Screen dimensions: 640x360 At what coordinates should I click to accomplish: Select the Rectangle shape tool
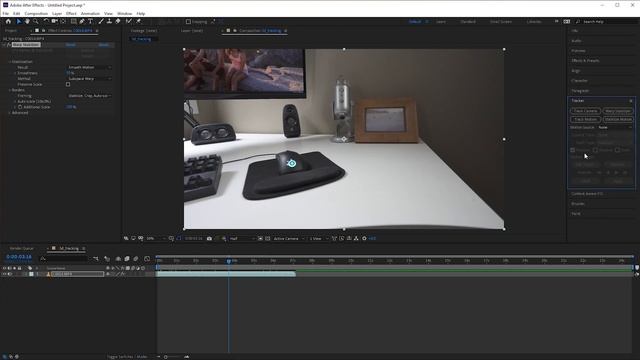(73, 21)
